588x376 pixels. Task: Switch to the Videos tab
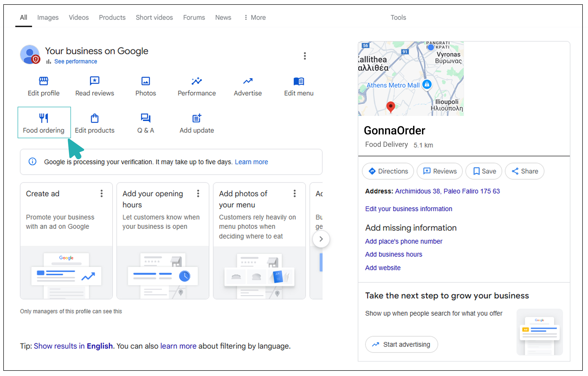click(79, 17)
